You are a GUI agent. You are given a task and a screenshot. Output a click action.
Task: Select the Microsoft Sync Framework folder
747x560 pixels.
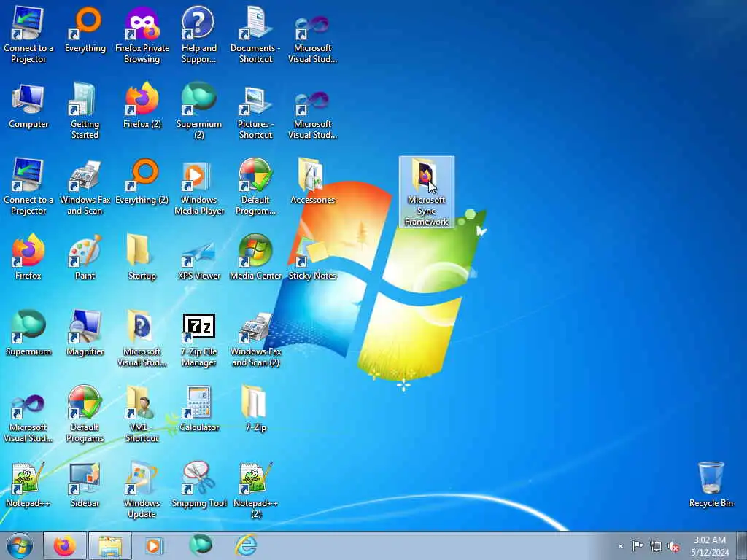pos(426,192)
